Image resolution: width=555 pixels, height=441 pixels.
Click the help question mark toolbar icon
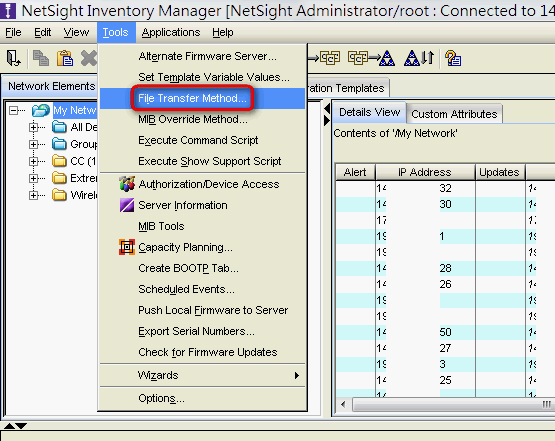click(x=453, y=58)
